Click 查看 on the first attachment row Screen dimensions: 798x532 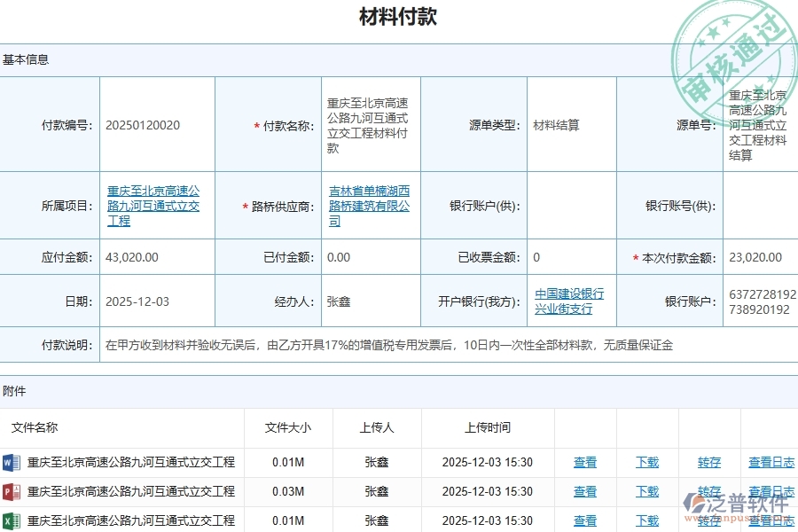585,462
